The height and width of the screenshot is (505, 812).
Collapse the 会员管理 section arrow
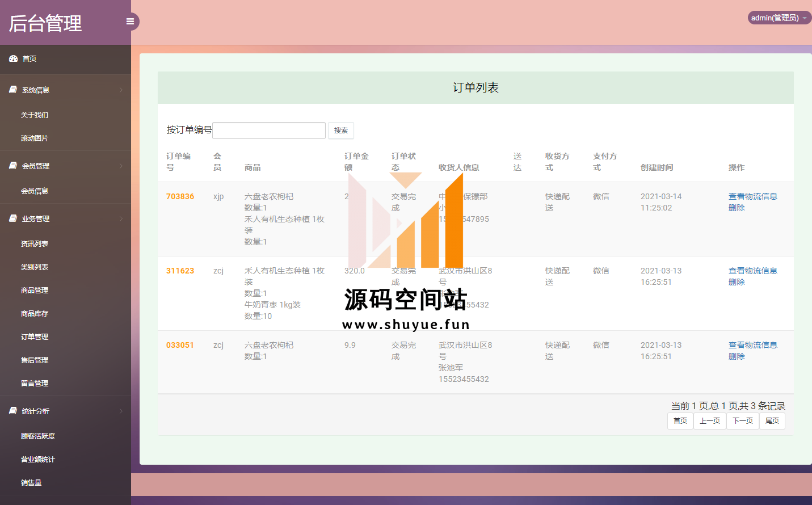tap(121, 166)
